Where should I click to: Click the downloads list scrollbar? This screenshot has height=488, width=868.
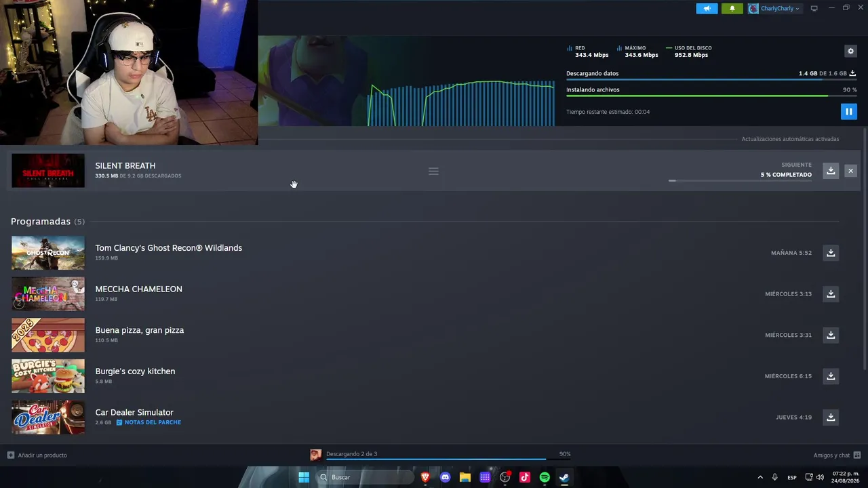[864, 247]
